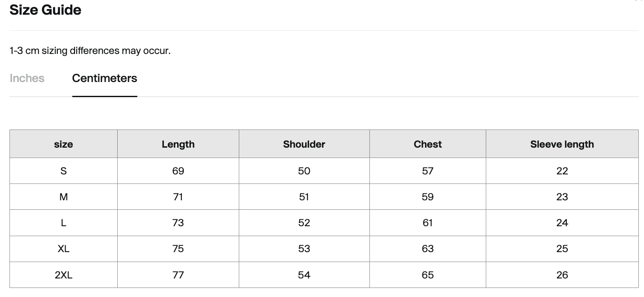Select the XL size row label
Image resolution: width=644 pixels, height=297 pixels.
(63, 249)
